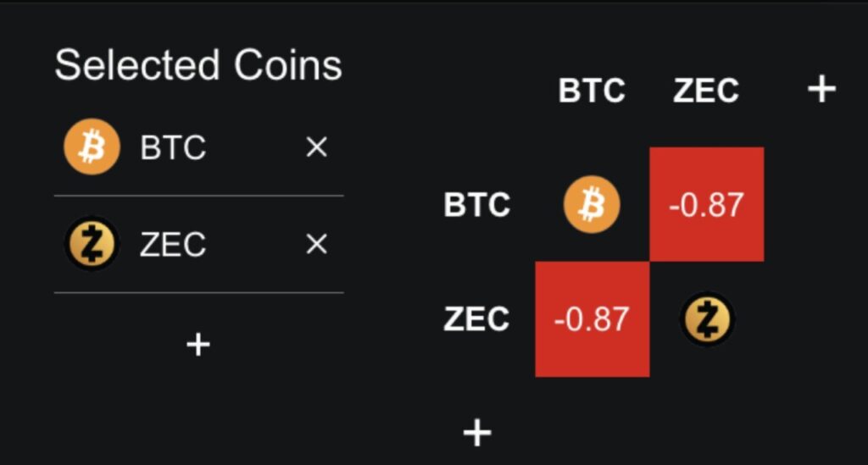Click the BTC text label in Selected Coins
Viewport: 868px width, 465px height.
[173, 148]
